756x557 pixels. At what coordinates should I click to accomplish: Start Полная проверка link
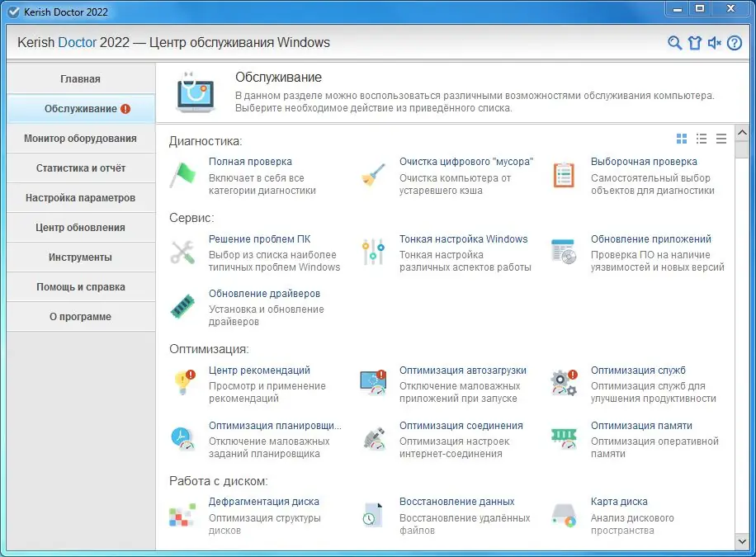(x=250, y=162)
